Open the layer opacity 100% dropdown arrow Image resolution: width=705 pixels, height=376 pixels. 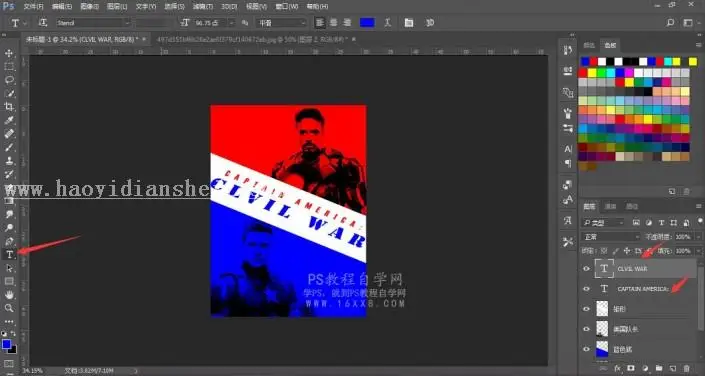click(698, 237)
